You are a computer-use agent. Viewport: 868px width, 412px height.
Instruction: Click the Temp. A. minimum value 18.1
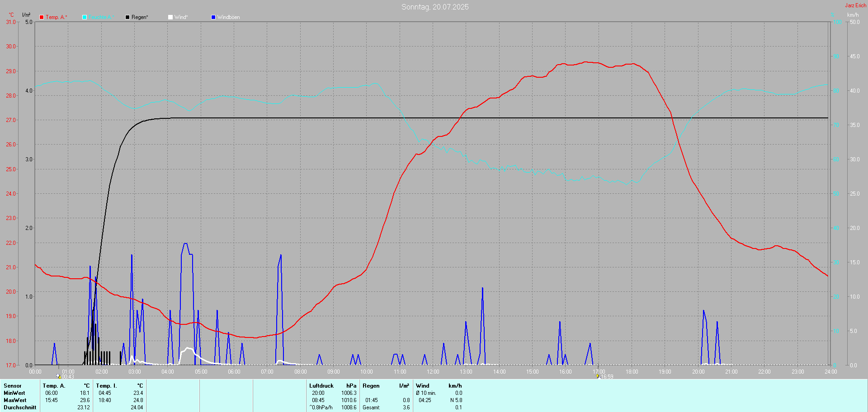[x=85, y=393]
